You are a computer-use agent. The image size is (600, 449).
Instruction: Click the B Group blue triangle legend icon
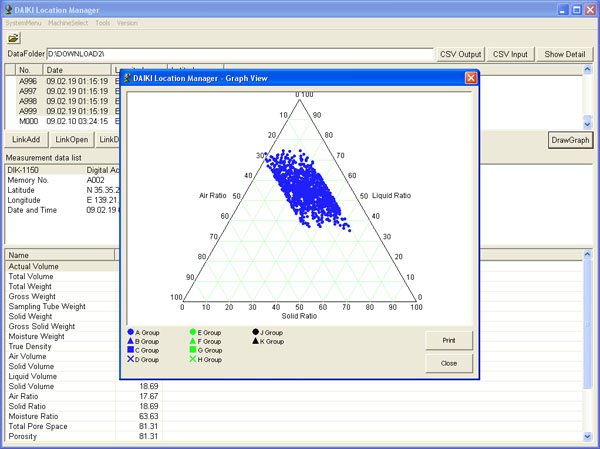pyautogui.click(x=130, y=341)
